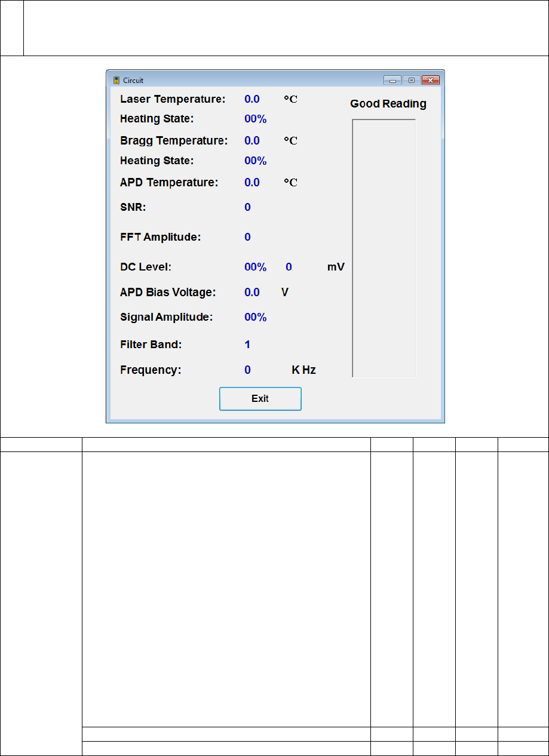Click the Circuit app icon in title bar
The height and width of the screenshot is (756, 549).
(x=116, y=81)
